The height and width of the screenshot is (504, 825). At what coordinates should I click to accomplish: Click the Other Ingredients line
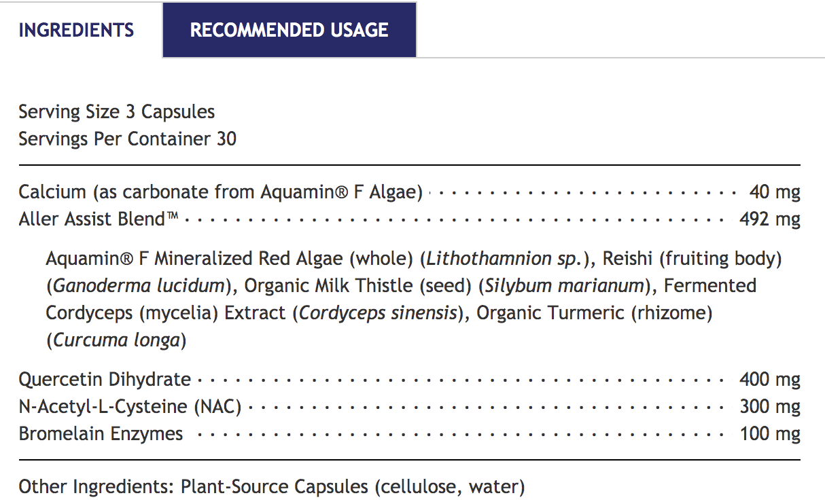click(272, 487)
